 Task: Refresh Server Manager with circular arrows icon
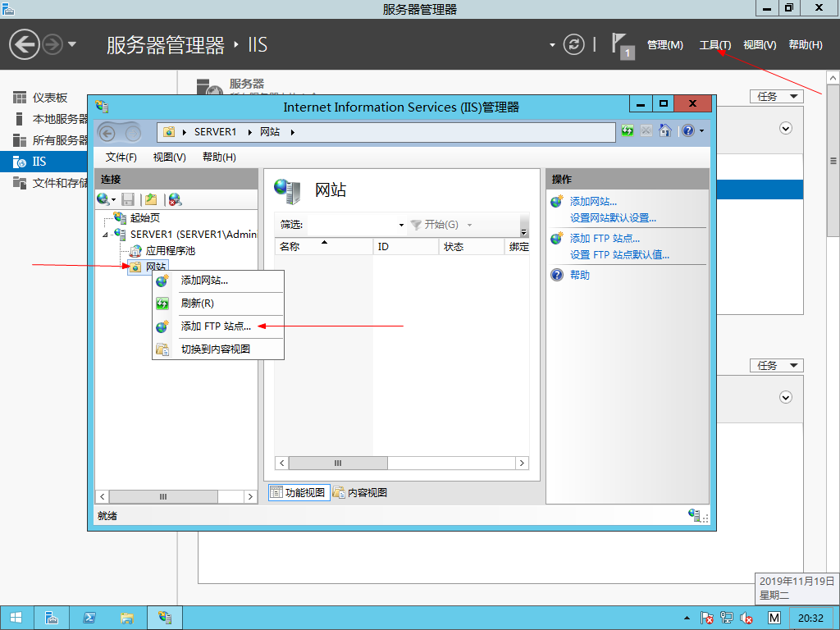pyautogui.click(x=573, y=44)
